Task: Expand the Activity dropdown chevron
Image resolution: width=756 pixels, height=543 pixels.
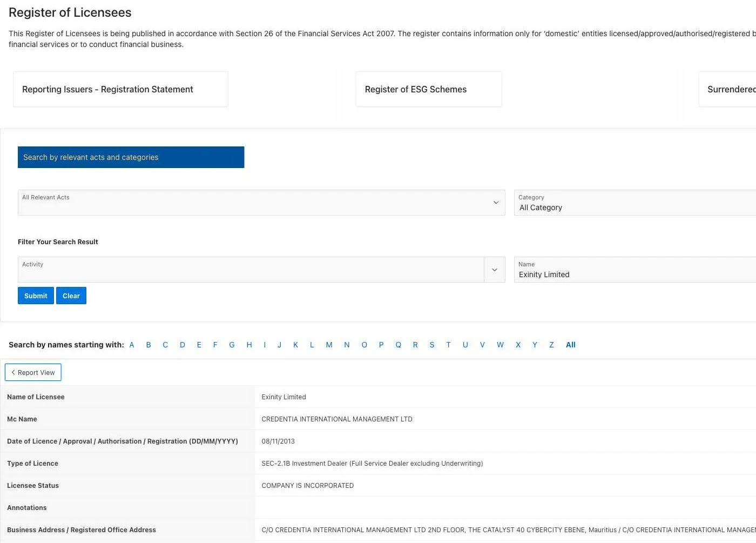Action: coord(495,270)
